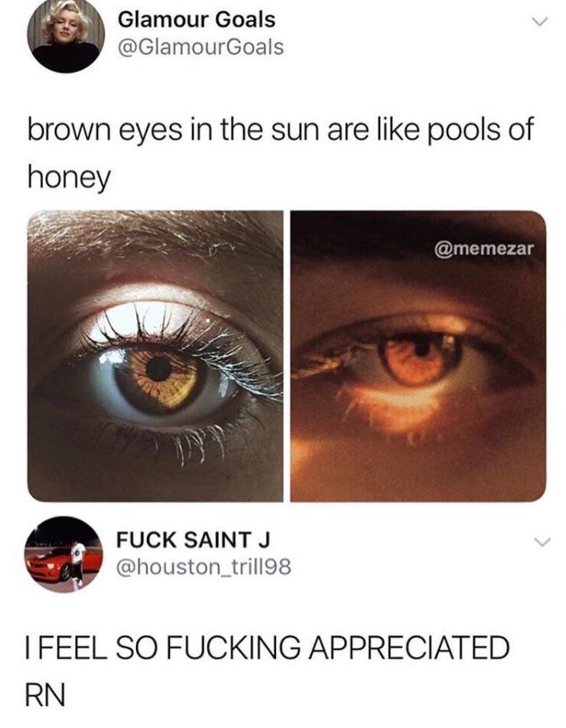The image size is (566, 728).
Task: Select the 'brown eyes in the sun' tweet text
Action: coord(280,153)
